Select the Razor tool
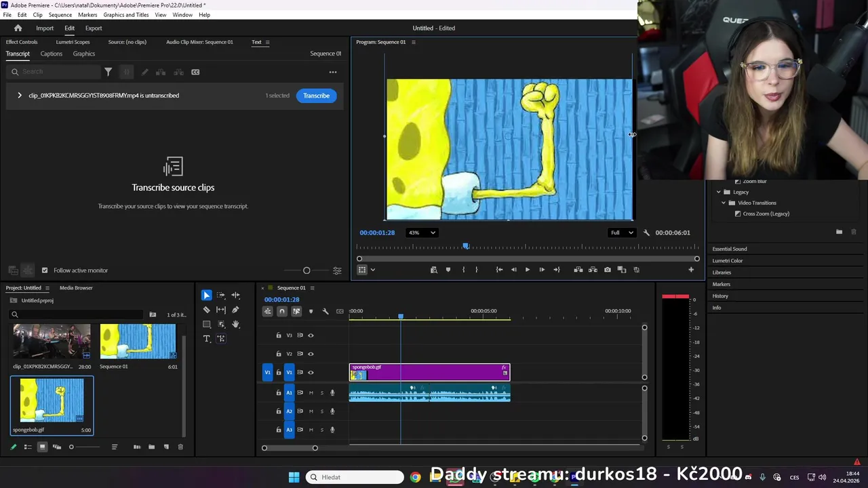This screenshot has height=488, width=868. 206,310
